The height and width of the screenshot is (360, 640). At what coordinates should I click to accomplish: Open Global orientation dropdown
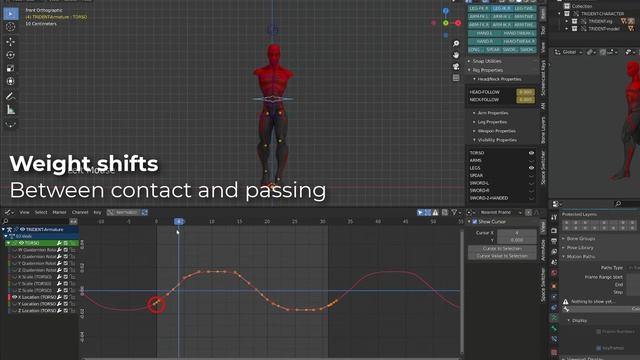pos(569,52)
